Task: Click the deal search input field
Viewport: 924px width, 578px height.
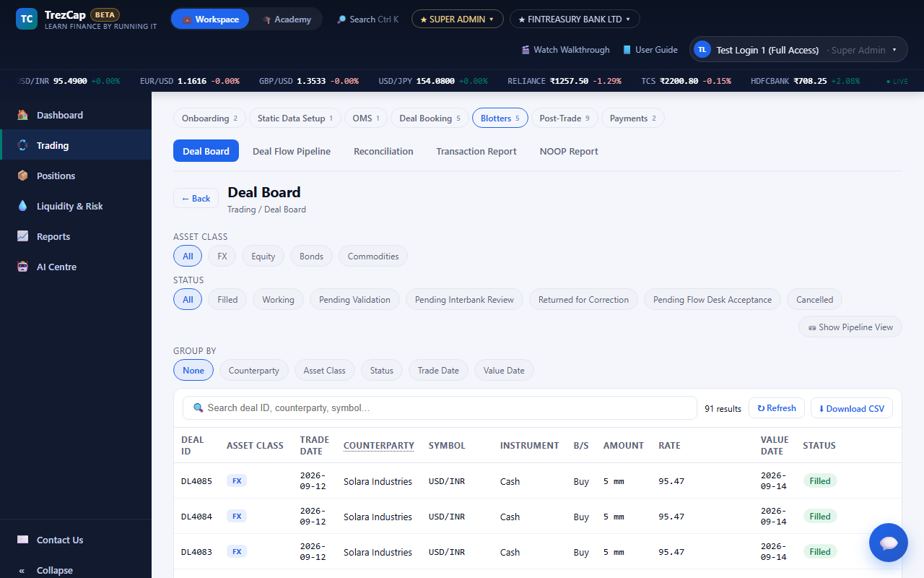Action: point(439,408)
